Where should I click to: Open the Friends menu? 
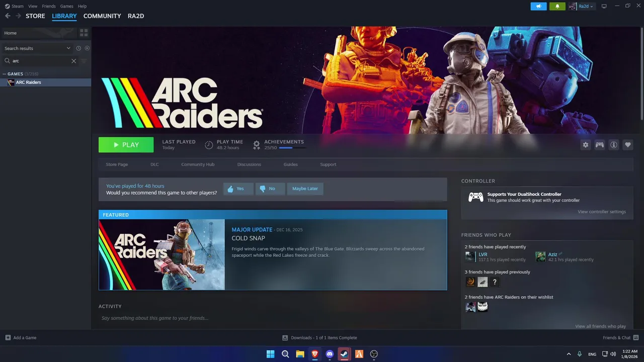(49, 6)
